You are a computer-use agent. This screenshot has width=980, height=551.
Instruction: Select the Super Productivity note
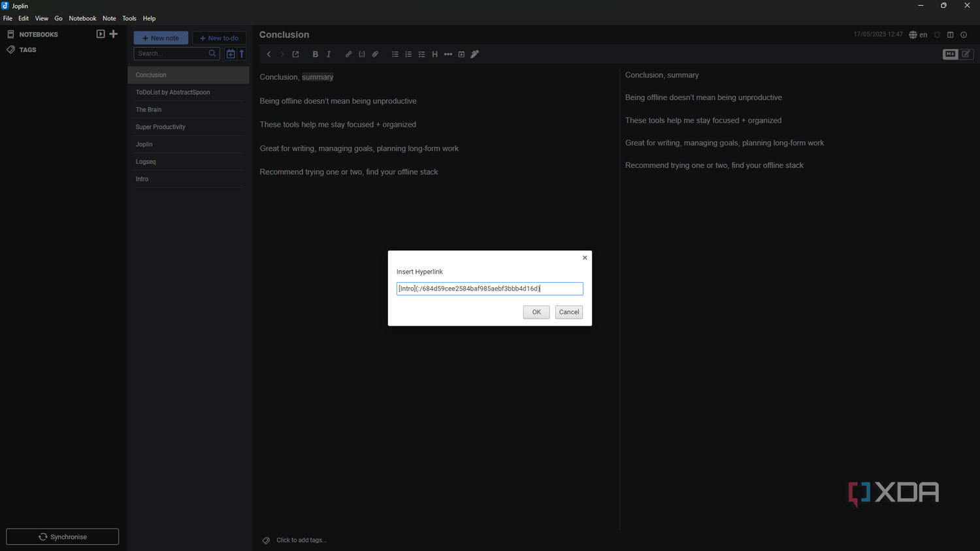[x=188, y=127]
